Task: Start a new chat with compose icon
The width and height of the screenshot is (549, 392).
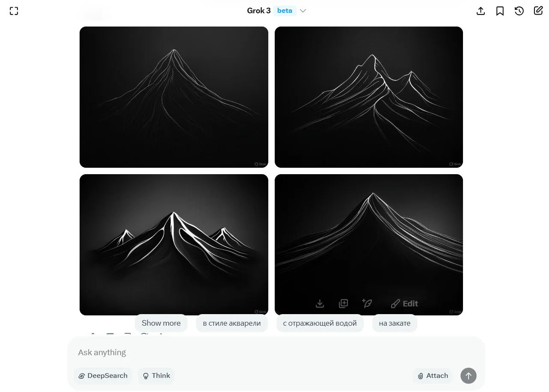Action: click(x=538, y=11)
